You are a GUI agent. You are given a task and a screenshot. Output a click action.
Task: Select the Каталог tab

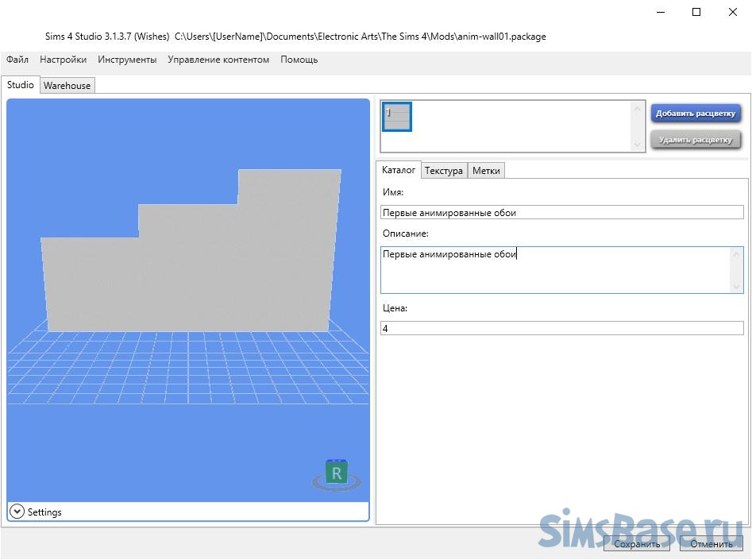pyautogui.click(x=398, y=170)
